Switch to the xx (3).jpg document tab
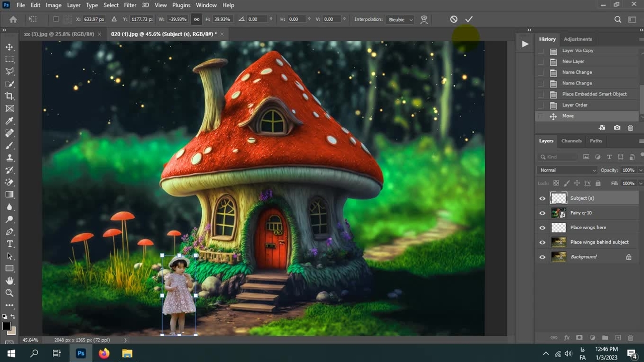644x362 pixels. [59, 34]
